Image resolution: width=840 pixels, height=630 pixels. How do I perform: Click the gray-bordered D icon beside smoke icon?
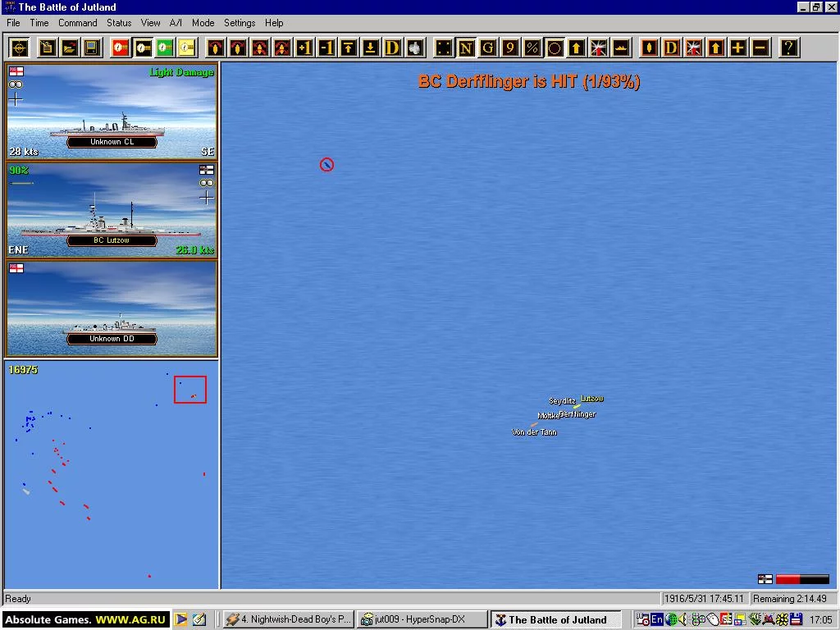[x=392, y=48]
